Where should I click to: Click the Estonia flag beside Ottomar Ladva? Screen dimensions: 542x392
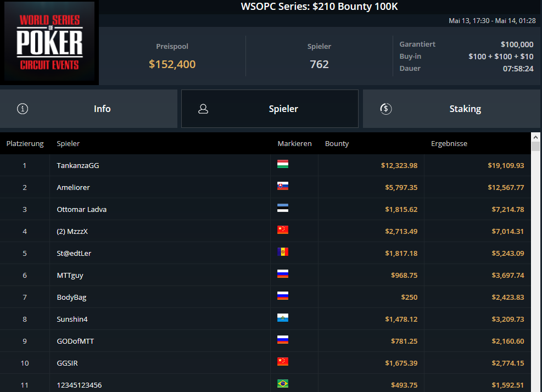click(283, 208)
